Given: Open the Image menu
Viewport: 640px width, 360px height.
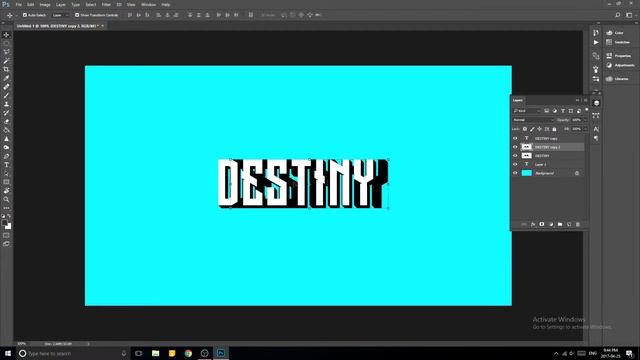Looking at the screenshot, I should 45,4.
